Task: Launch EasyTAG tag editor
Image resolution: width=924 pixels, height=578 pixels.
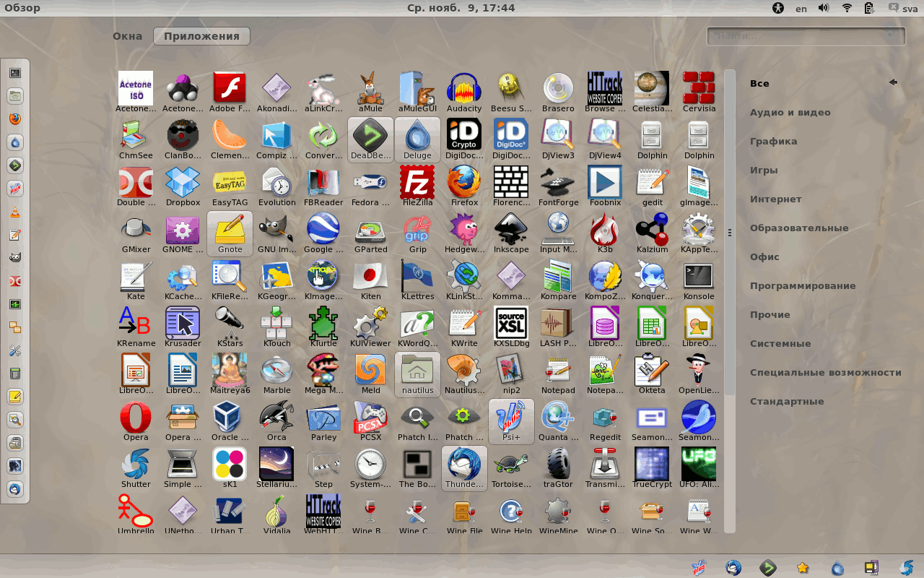Action: tap(230, 186)
